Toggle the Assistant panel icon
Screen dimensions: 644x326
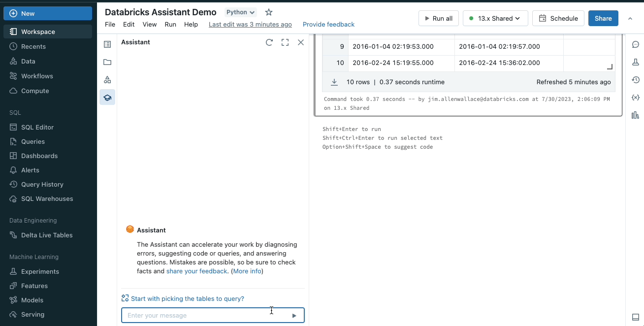point(107,98)
